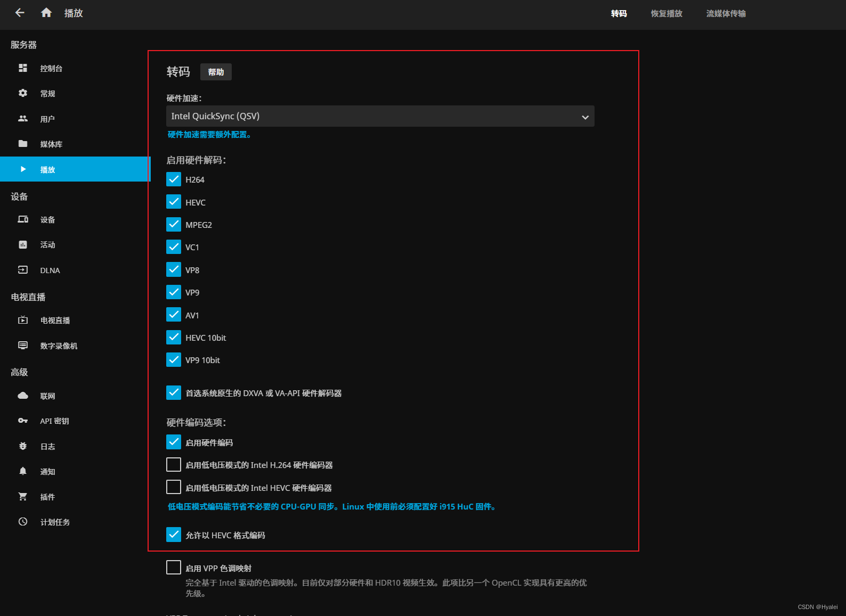
Task: Open 计划任务 page from sidebar
Action: [75, 522]
